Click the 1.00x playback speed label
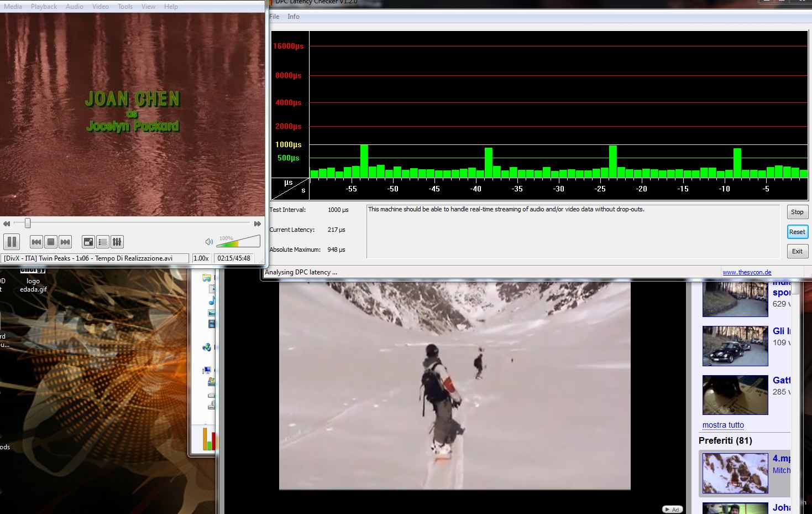812x514 pixels. click(x=201, y=258)
